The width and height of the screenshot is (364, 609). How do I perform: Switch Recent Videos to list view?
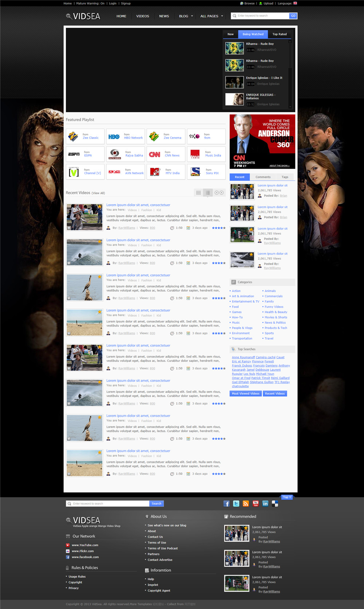[208, 193]
